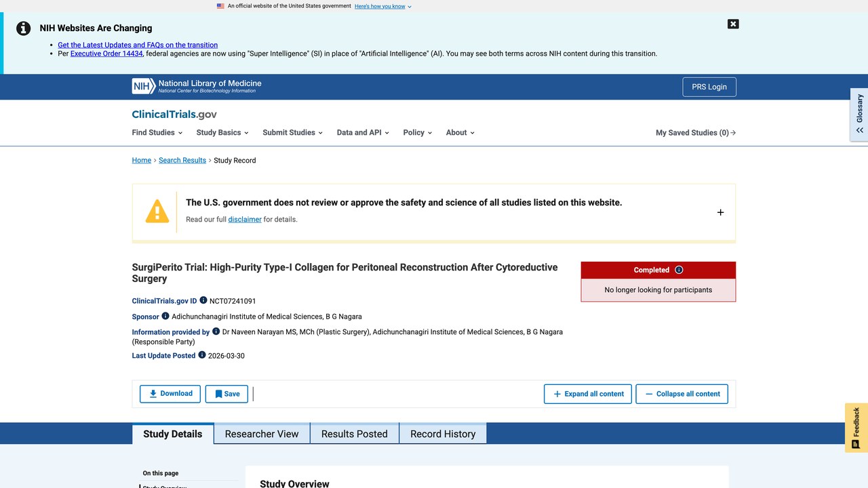Open the Submit Studies menu
The height and width of the screenshot is (488, 868).
coord(292,133)
